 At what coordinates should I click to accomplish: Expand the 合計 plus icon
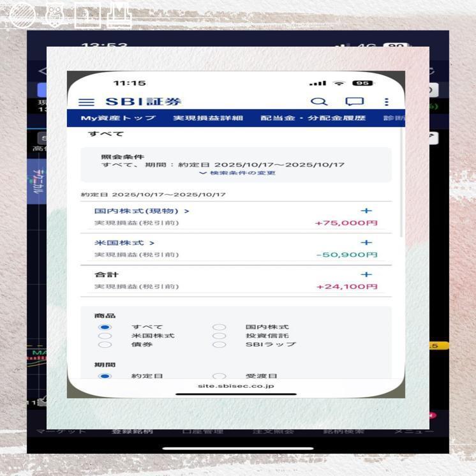click(366, 274)
